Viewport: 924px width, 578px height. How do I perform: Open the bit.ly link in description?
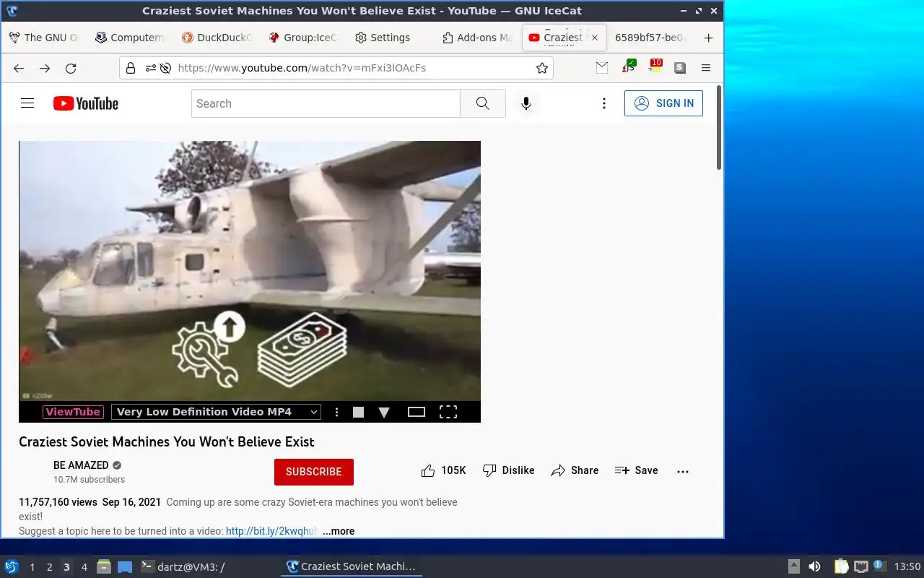point(271,531)
